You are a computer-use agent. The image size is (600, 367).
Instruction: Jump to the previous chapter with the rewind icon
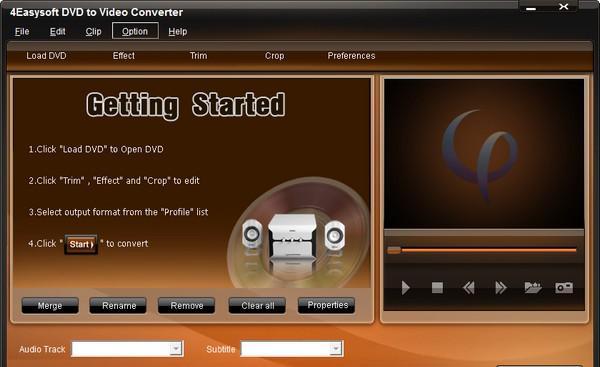(x=468, y=288)
